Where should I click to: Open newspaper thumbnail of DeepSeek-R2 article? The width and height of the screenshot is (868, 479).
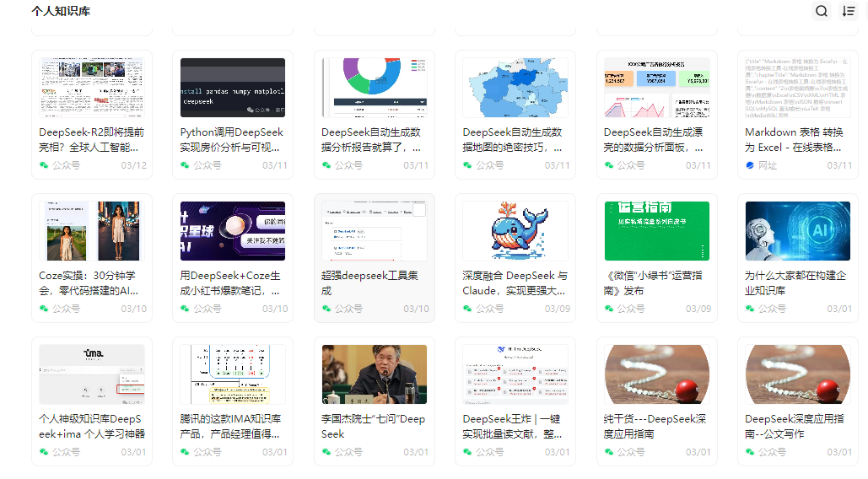point(92,88)
